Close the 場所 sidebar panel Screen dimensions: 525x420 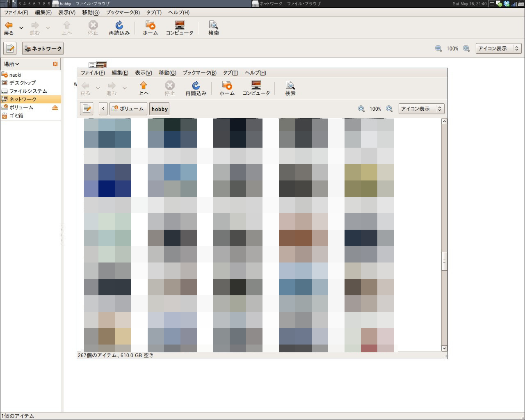55,64
